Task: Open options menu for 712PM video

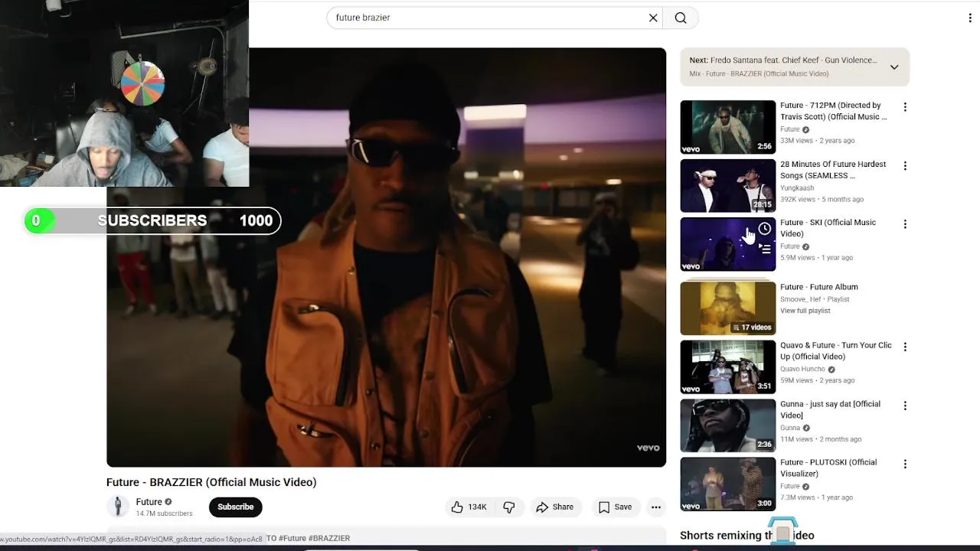Action: point(905,107)
